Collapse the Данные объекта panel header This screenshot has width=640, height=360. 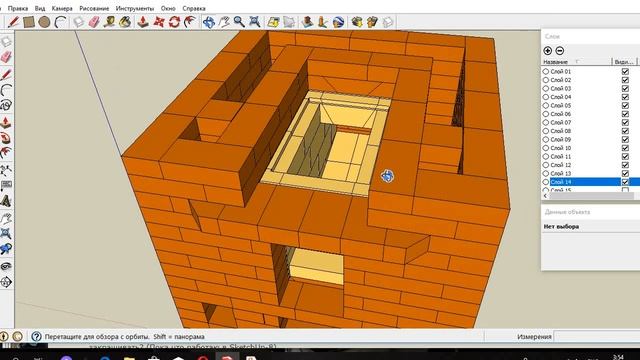(x=591, y=212)
